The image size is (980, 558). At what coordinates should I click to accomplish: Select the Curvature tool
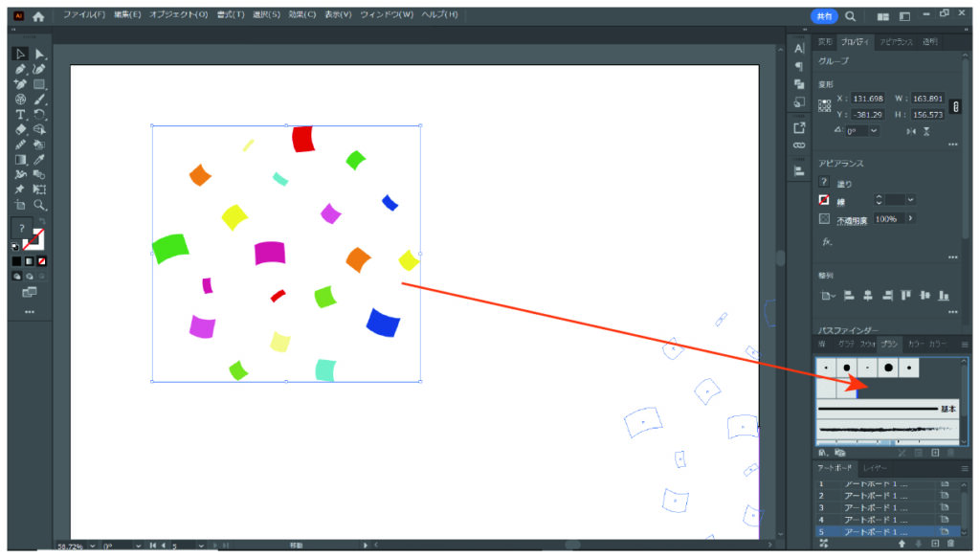click(x=39, y=69)
